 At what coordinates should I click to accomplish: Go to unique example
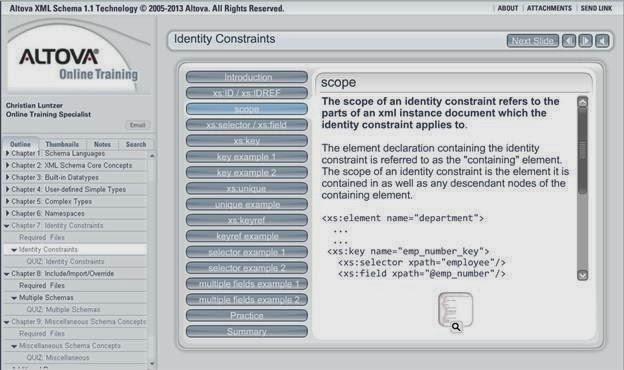point(247,204)
